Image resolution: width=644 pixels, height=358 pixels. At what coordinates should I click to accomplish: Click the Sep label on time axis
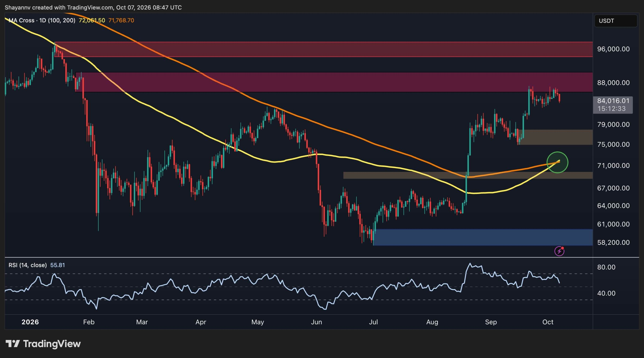pos(491,322)
